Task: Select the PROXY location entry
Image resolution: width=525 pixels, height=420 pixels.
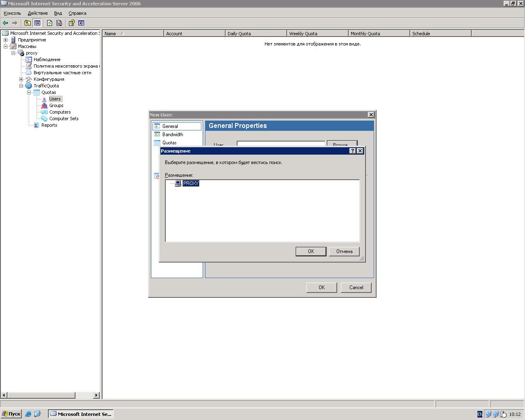Action: pos(191,183)
